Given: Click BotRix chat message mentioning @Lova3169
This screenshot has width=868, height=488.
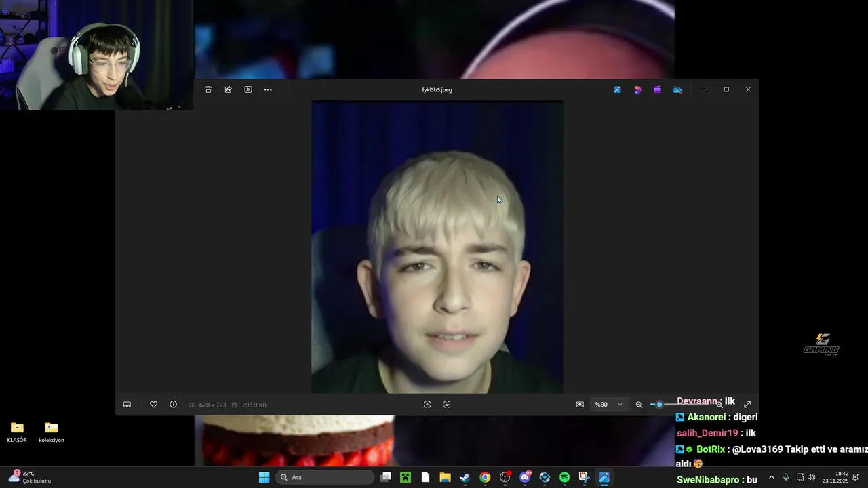Looking at the screenshot, I should tap(772, 456).
